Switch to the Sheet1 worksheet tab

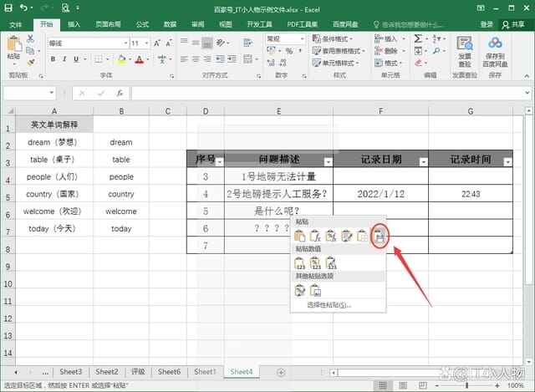(x=205, y=372)
